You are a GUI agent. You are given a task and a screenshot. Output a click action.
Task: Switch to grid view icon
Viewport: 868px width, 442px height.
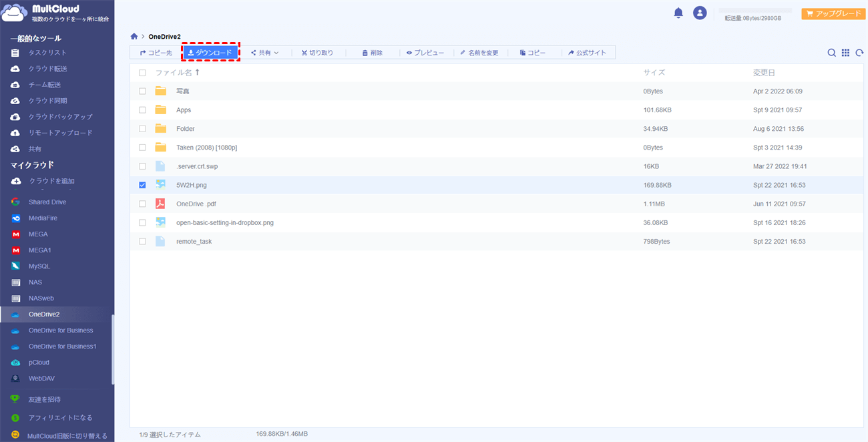pos(845,53)
